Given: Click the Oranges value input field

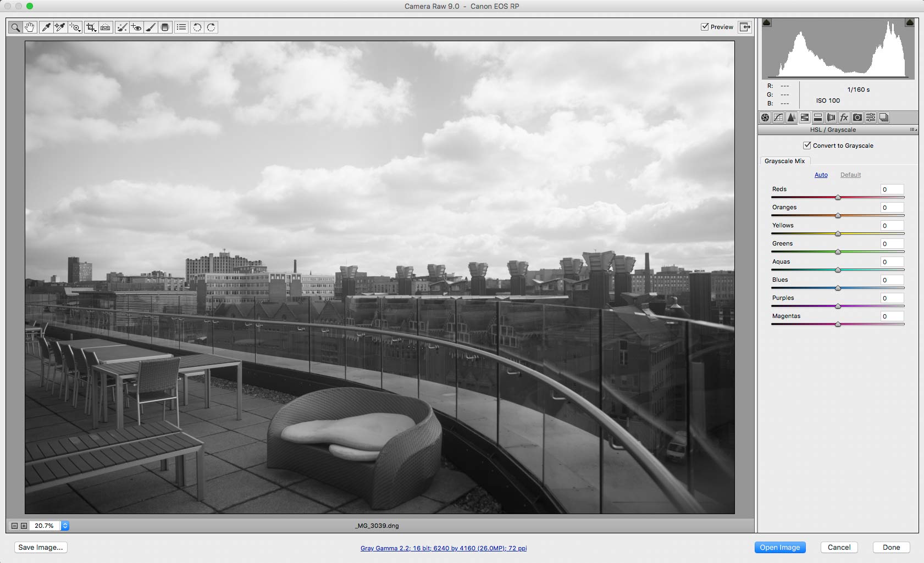Looking at the screenshot, I should (x=892, y=208).
